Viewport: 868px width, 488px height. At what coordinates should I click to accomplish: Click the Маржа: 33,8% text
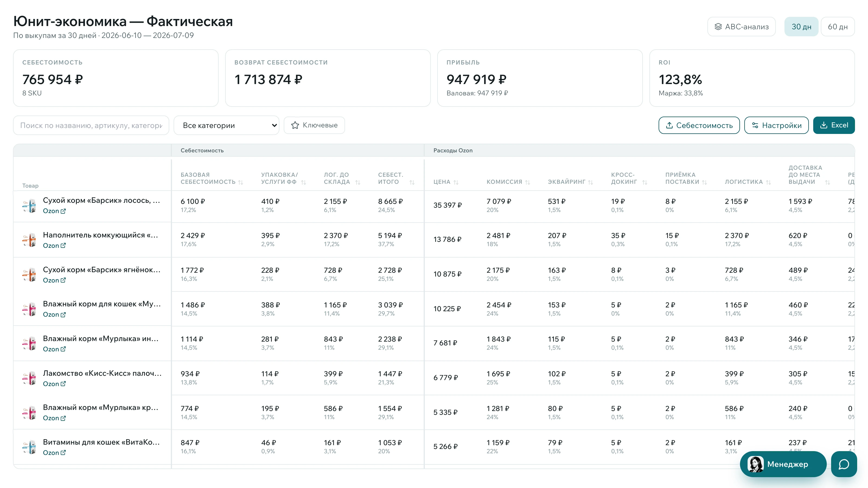[x=681, y=93]
